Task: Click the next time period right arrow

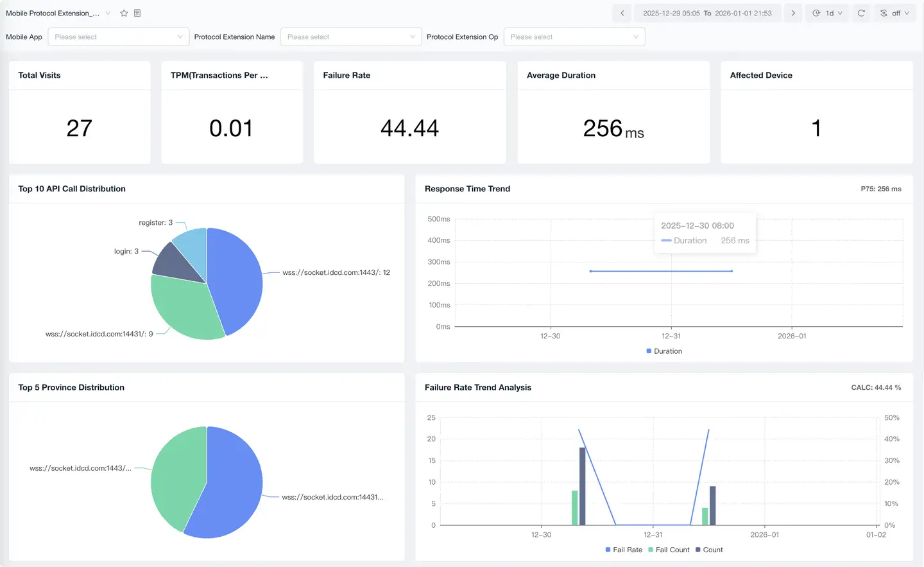Action: pyautogui.click(x=793, y=13)
